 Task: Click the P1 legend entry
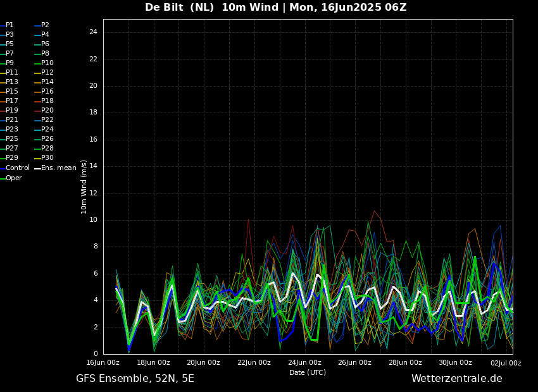point(9,25)
